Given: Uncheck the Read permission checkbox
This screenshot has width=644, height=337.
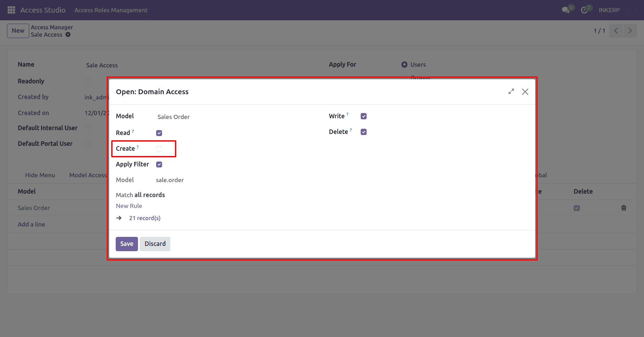Looking at the screenshot, I should pyautogui.click(x=159, y=133).
